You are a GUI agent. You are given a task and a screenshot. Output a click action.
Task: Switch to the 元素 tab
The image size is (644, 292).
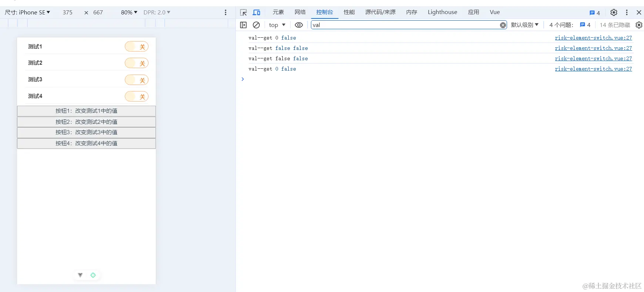[278, 12]
